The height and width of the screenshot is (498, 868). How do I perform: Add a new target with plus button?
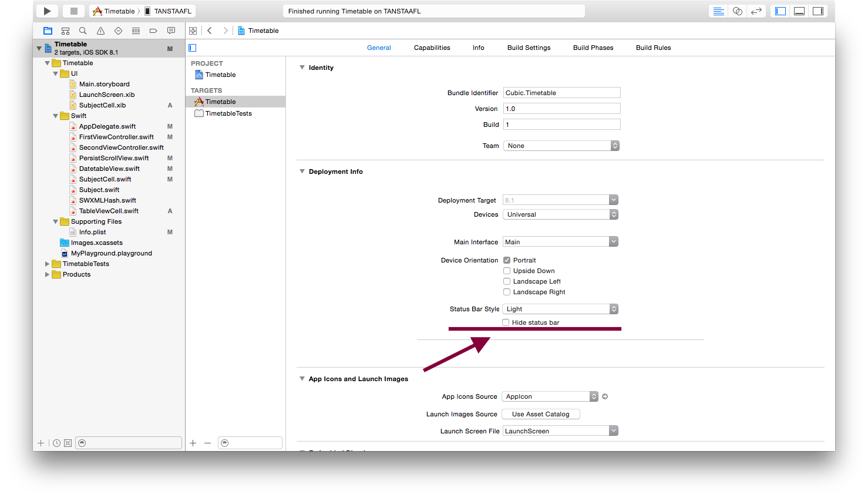point(193,443)
